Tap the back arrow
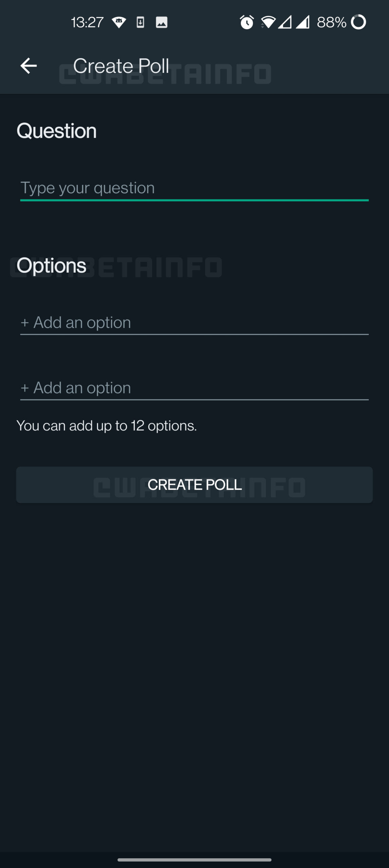Viewport: 389px width, 868px height. (x=29, y=66)
